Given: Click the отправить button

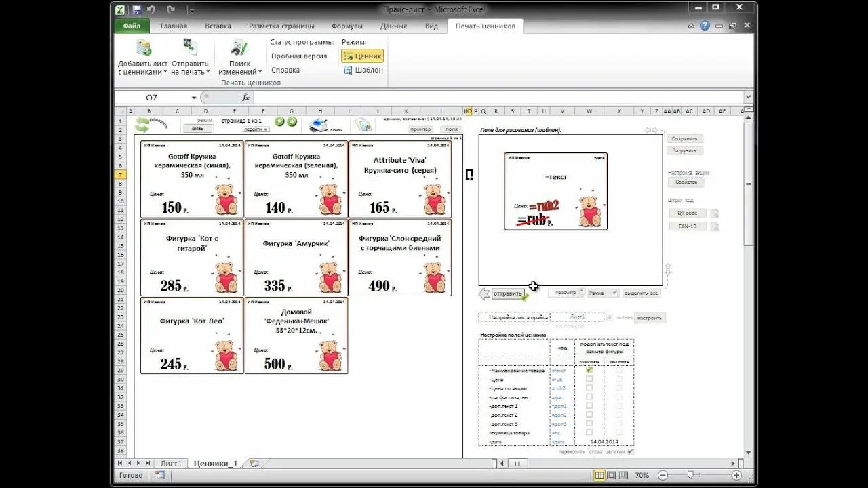Looking at the screenshot, I should point(508,293).
